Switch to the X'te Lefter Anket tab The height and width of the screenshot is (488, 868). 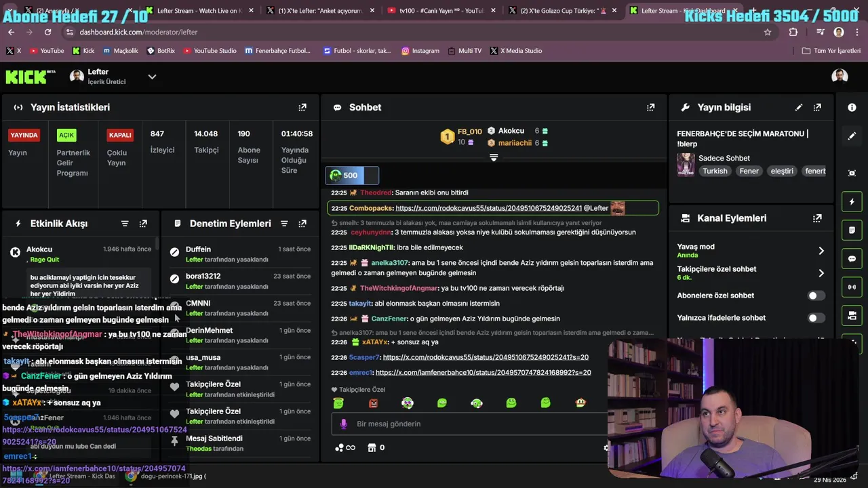click(319, 11)
